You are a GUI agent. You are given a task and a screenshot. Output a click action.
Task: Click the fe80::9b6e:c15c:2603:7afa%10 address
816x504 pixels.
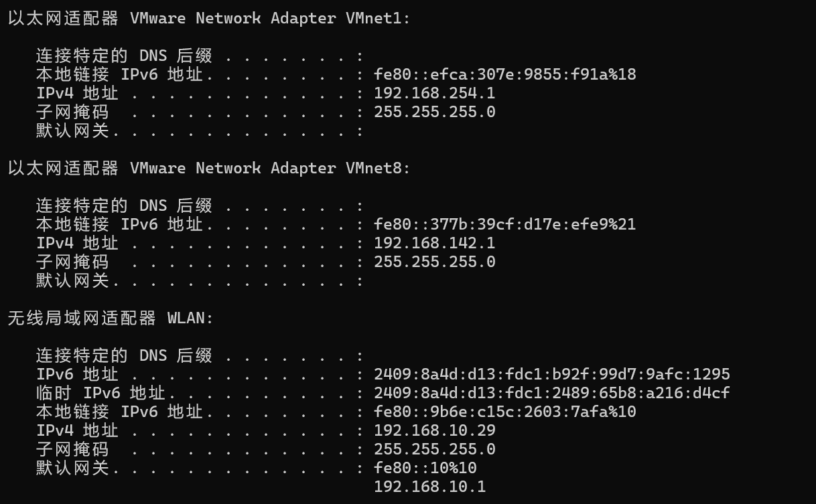504,412
